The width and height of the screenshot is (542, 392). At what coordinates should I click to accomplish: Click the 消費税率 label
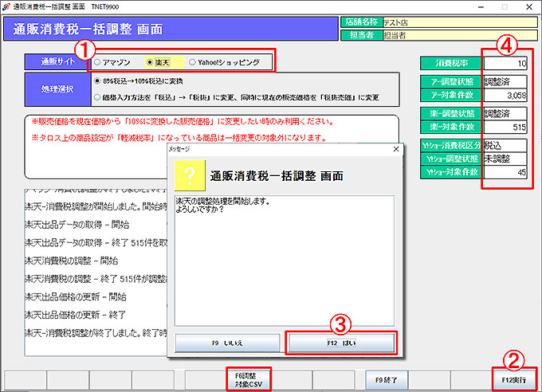(x=451, y=63)
